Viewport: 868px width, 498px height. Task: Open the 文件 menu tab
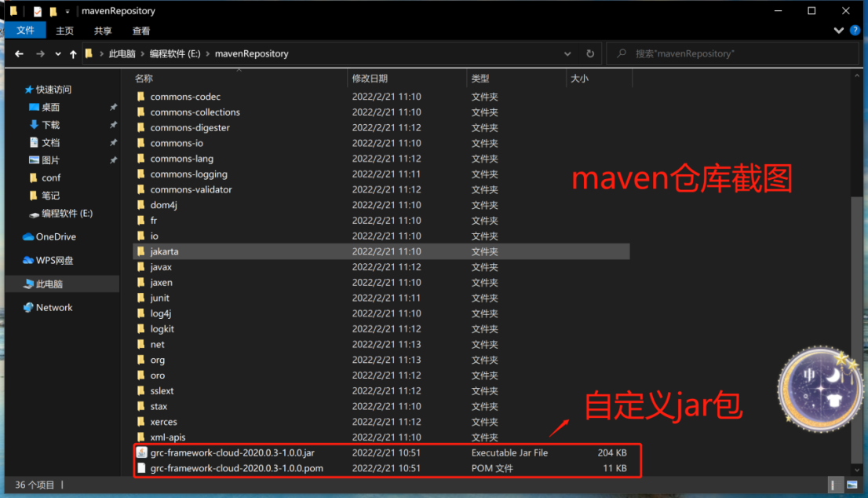point(25,31)
